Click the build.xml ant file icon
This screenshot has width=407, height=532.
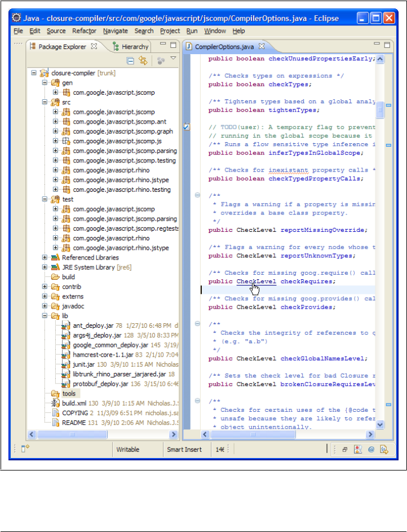[55, 403]
